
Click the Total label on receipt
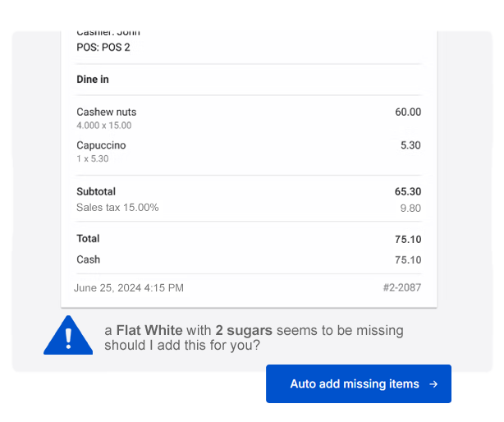(88, 239)
